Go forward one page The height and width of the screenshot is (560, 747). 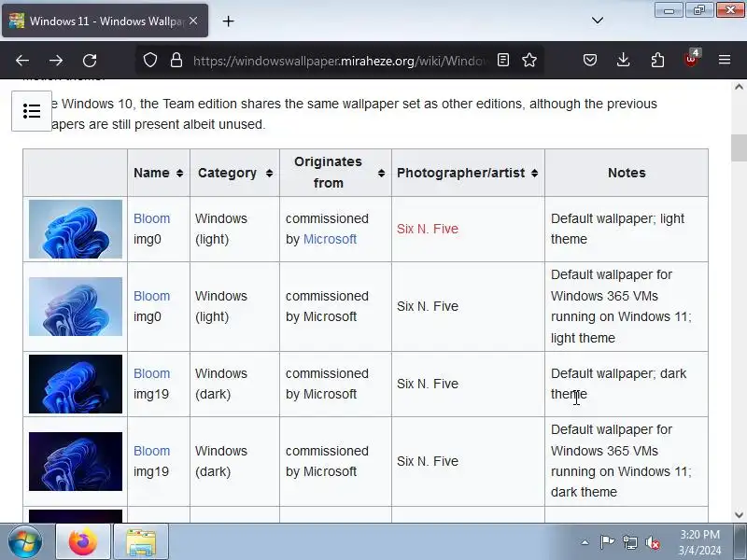[x=56, y=61]
